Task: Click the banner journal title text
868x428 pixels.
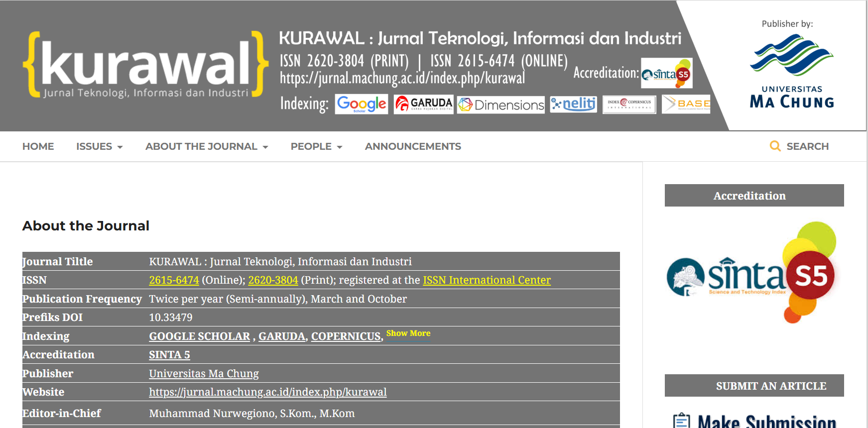Action: (x=480, y=38)
